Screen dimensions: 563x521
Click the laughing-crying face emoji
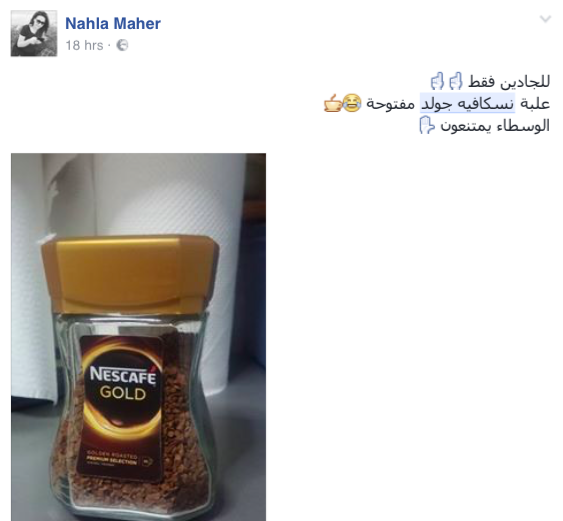(x=352, y=103)
